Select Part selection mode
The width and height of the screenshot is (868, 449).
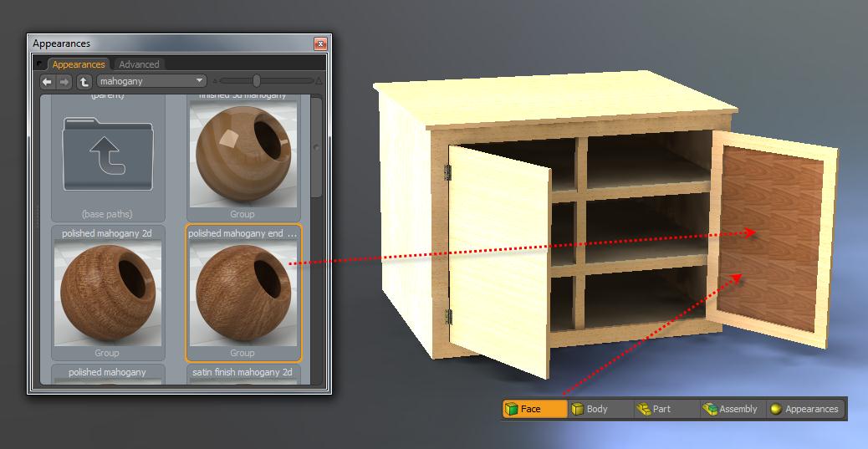click(x=667, y=409)
